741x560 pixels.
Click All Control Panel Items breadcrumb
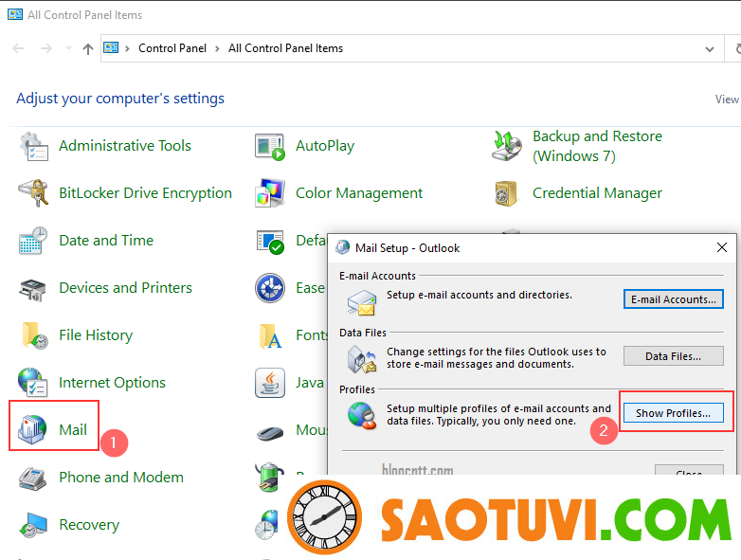pyautogui.click(x=285, y=48)
